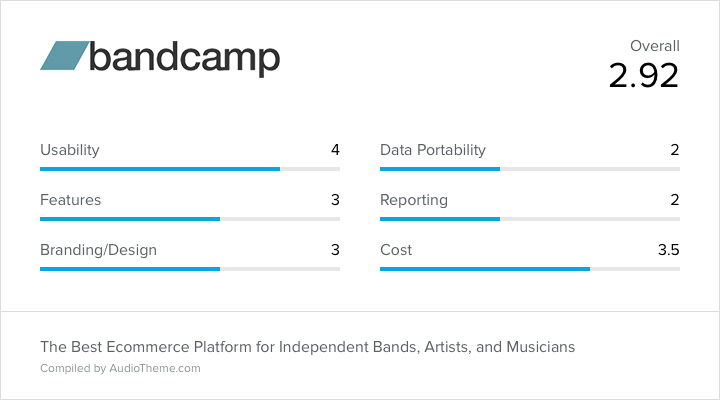Select the Usability rating label
The height and width of the screenshot is (400, 720).
(x=70, y=150)
